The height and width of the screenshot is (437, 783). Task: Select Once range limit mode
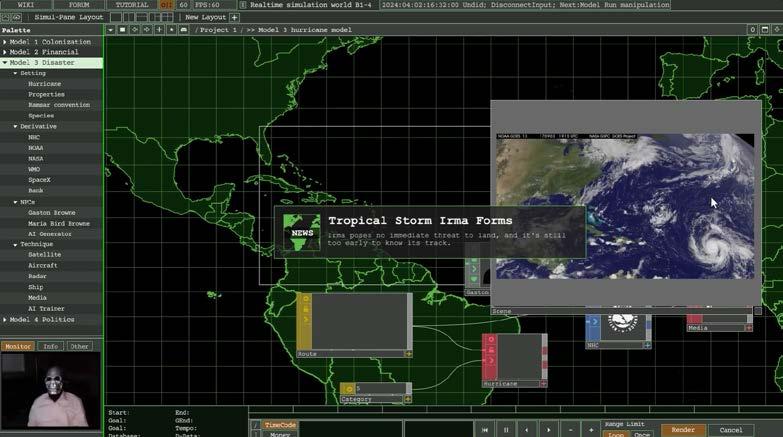click(x=641, y=433)
